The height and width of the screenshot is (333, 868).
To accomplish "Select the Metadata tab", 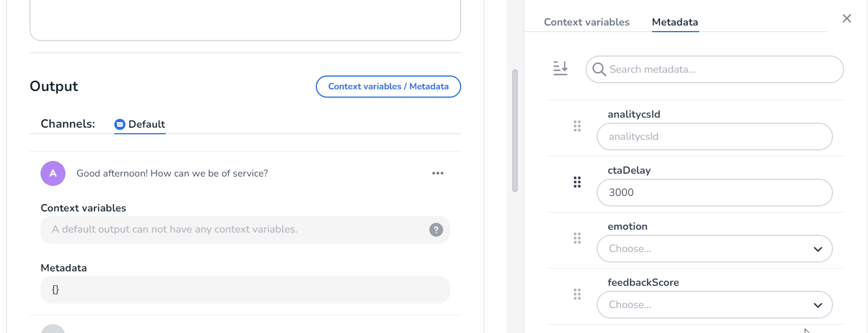I will pos(675,22).
